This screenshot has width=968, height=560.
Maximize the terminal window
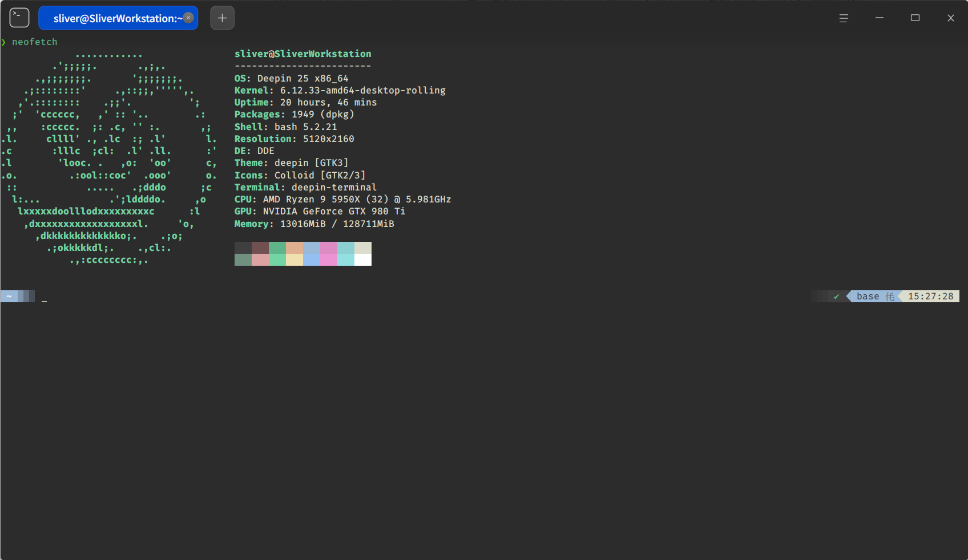click(x=915, y=18)
